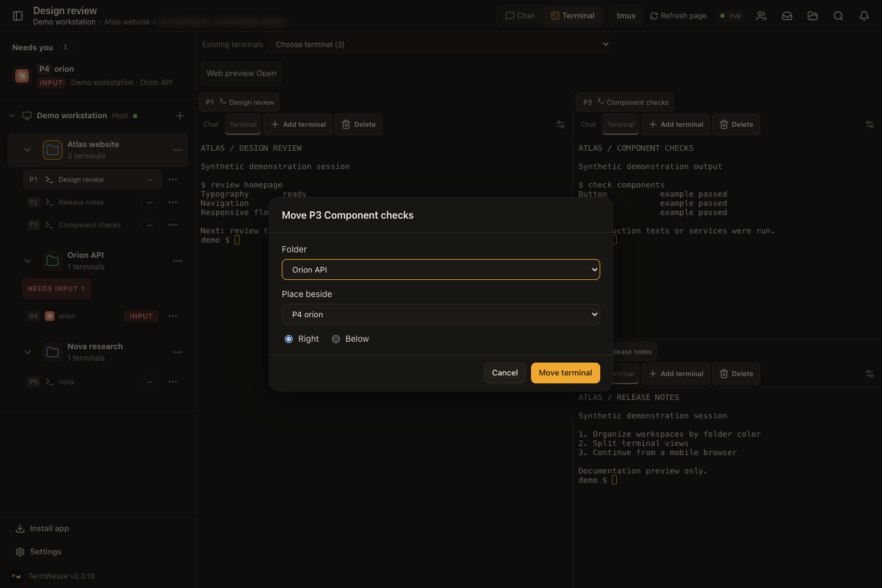Click the Move terminal button
882x588 pixels.
pos(565,373)
